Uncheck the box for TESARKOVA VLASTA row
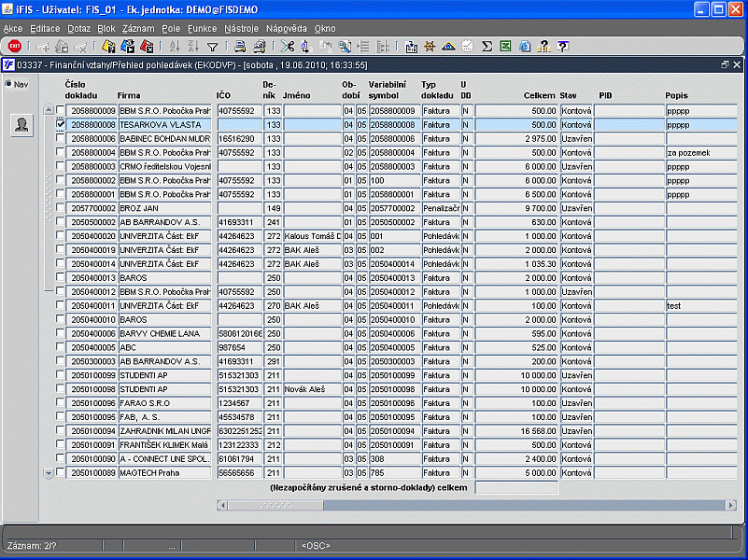Screen dimensions: 748x560 pos(60,124)
